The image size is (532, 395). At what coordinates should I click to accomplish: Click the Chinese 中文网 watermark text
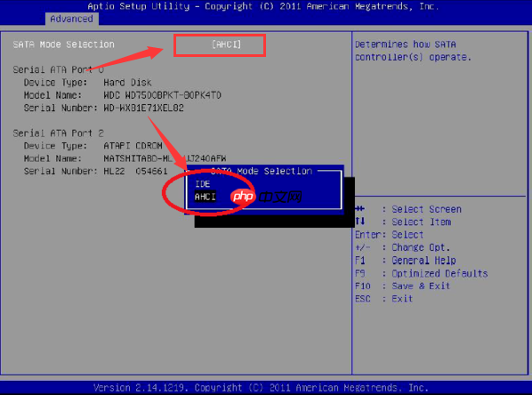[280, 197]
